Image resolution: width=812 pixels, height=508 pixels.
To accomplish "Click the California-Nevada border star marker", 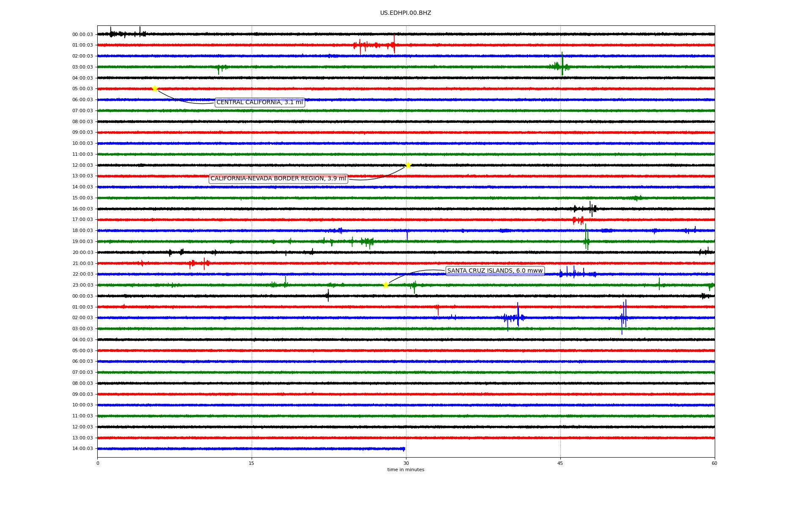I will [408, 165].
